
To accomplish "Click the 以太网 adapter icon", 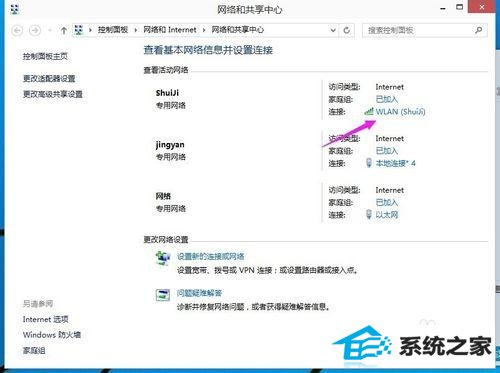I will pyautogui.click(x=369, y=214).
